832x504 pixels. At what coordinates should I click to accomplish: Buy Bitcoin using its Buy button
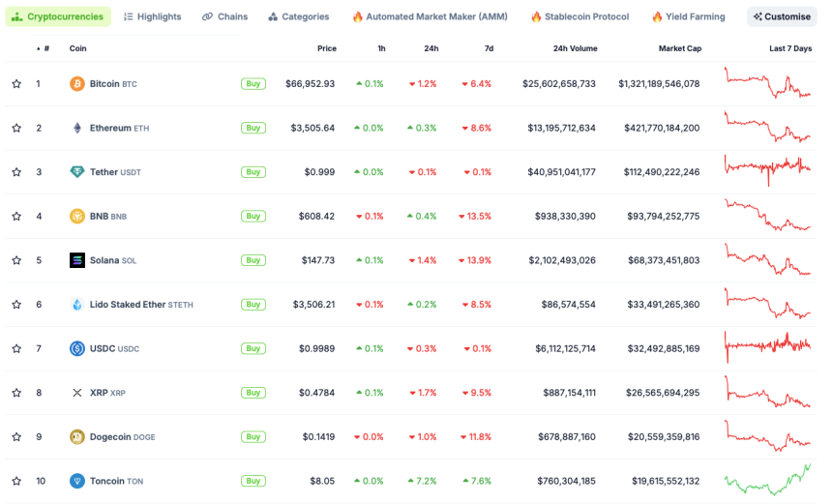coord(253,84)
